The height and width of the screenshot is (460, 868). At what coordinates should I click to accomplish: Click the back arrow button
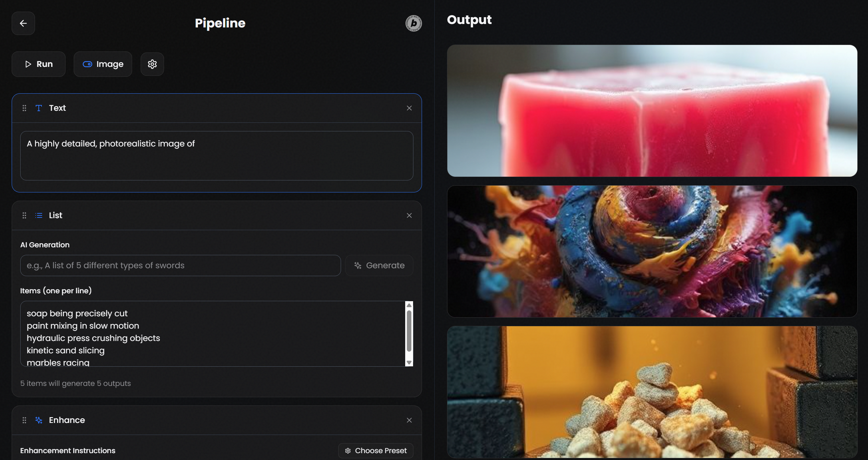[23, 23]
